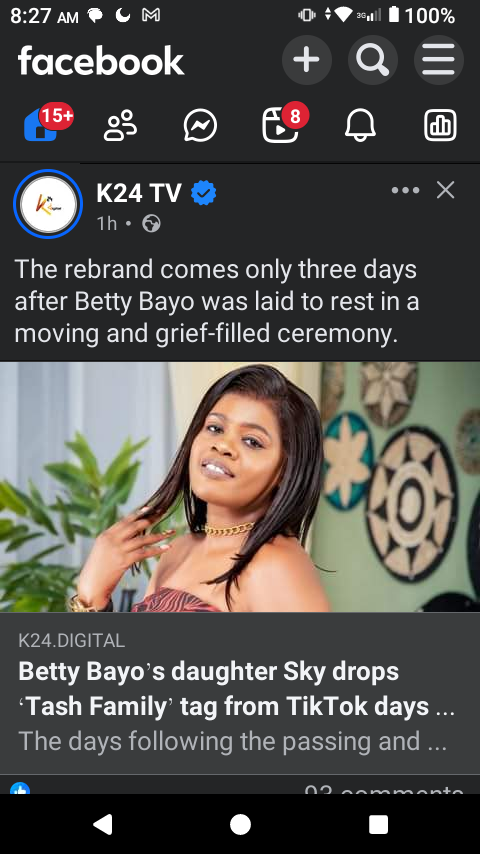Open the Friends tab

(120, 125)
